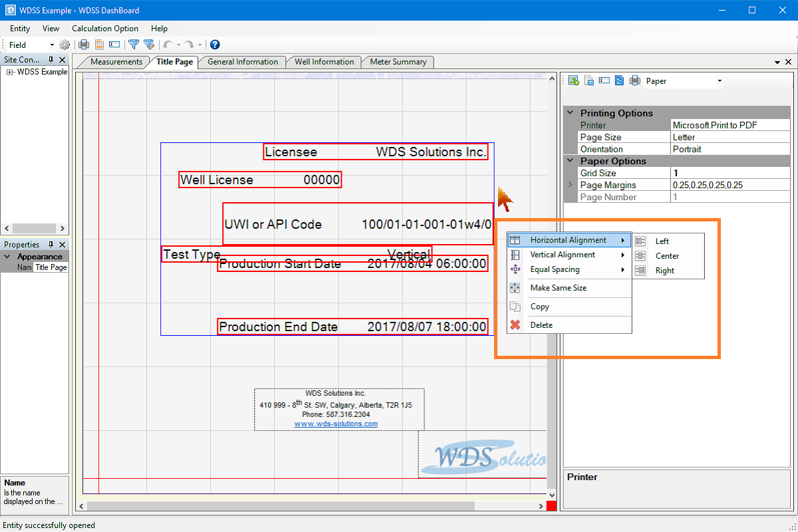Open help with the blue question mark icon

(215, 45)
